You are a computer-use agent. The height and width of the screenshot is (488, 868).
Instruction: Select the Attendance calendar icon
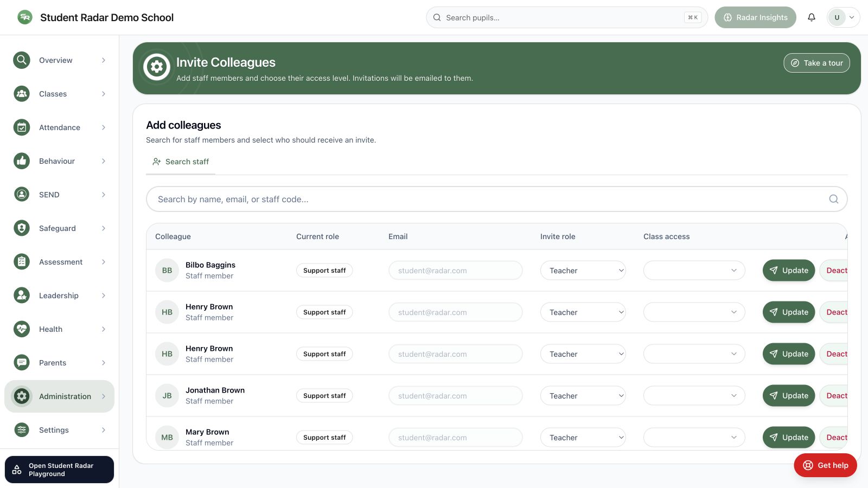(22, 127)
